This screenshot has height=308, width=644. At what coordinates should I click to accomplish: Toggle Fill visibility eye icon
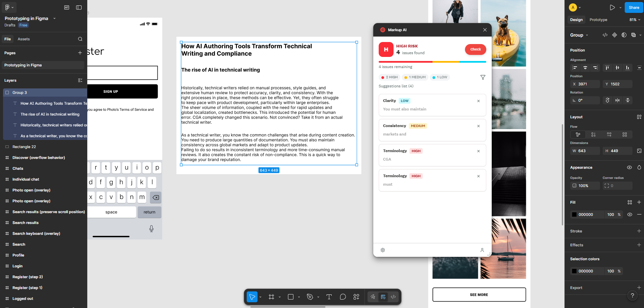point(630,214)
